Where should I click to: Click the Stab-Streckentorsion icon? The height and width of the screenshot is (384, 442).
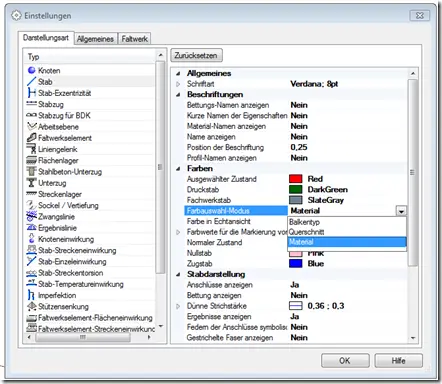pyautogui.click(x=31, y=273)
